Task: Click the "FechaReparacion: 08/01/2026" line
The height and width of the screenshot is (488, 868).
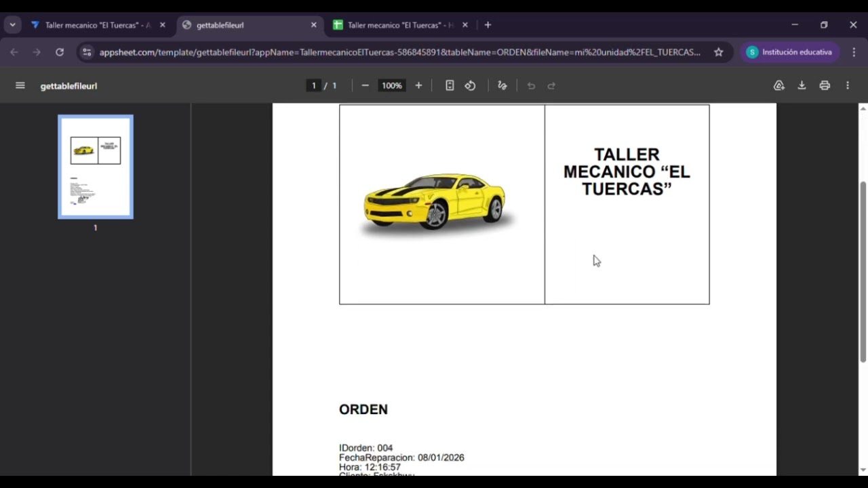Action: 401,457
